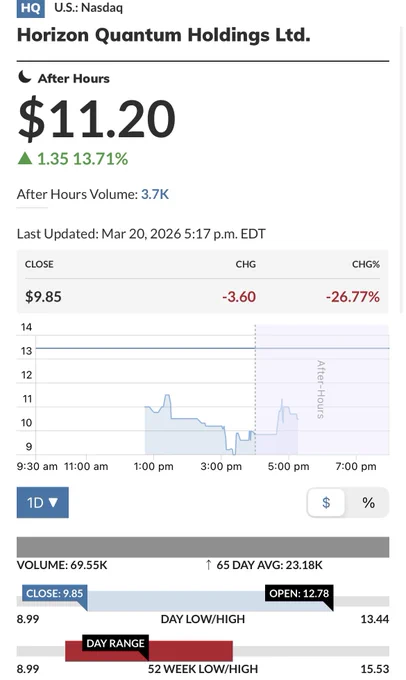Click the red 52 week range bar
This screenshot has width=406, height=680.
[149, 651]
